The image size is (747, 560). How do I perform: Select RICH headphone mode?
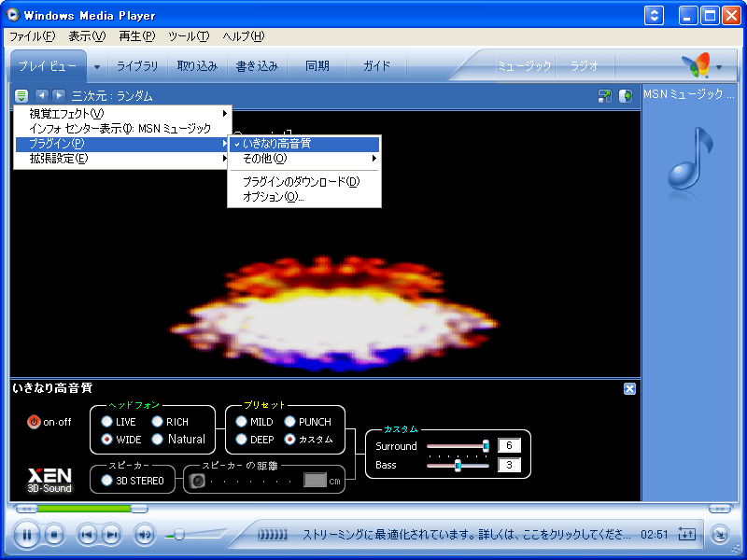coord(157,422)
